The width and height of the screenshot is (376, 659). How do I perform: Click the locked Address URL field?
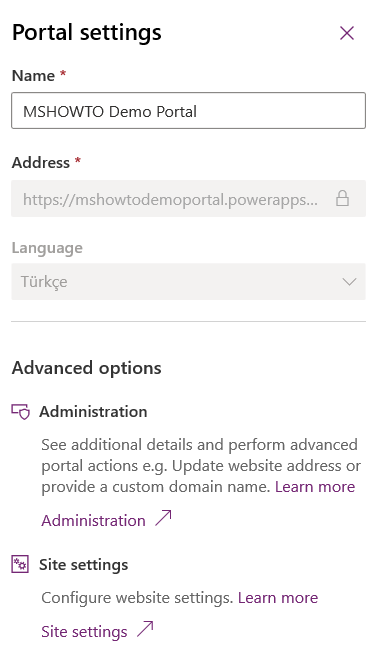[x=188, y=198]
